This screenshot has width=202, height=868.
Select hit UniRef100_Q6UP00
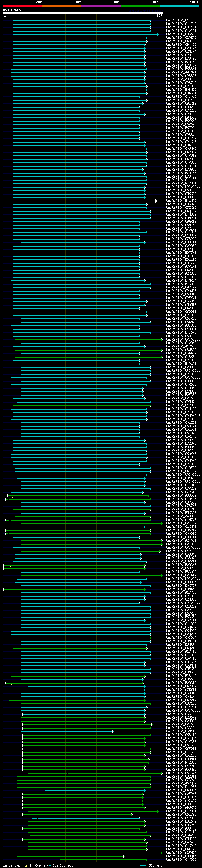point(181,631)
